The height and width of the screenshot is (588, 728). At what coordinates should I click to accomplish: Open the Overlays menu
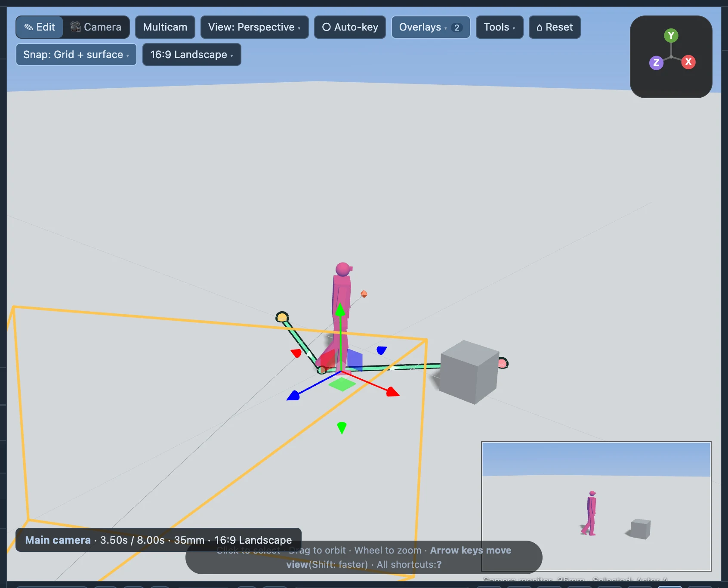(431, 27)
